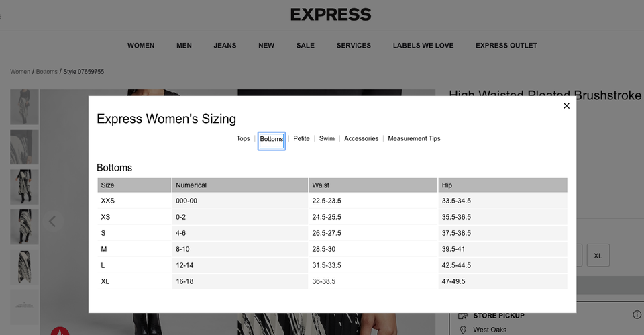This screenshot has width=644, height=335.
Task: Open the WOMEN navigation menu
Action: [141, 46]
